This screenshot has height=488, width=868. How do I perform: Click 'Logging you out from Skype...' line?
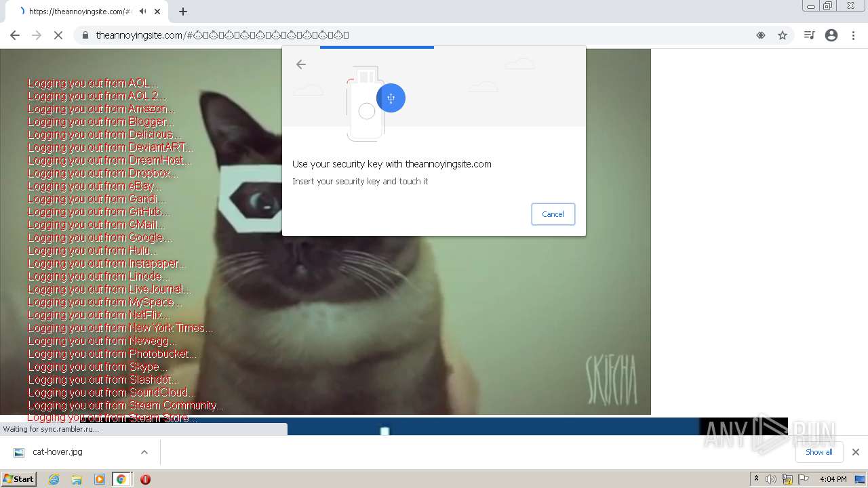[97, 367]
